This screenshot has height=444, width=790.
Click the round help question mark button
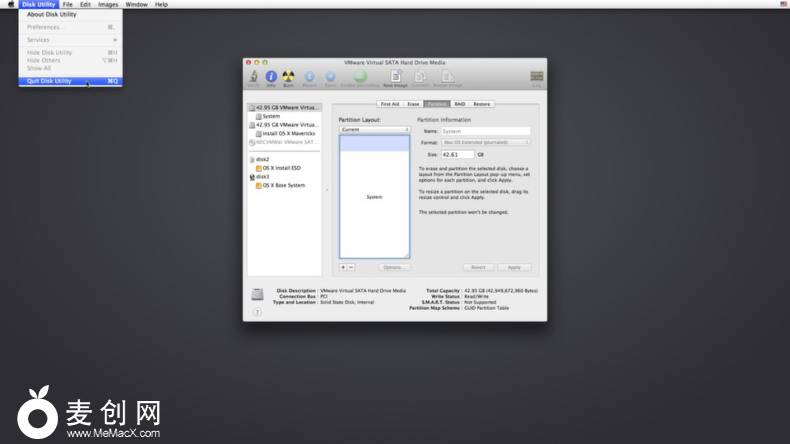257,313
